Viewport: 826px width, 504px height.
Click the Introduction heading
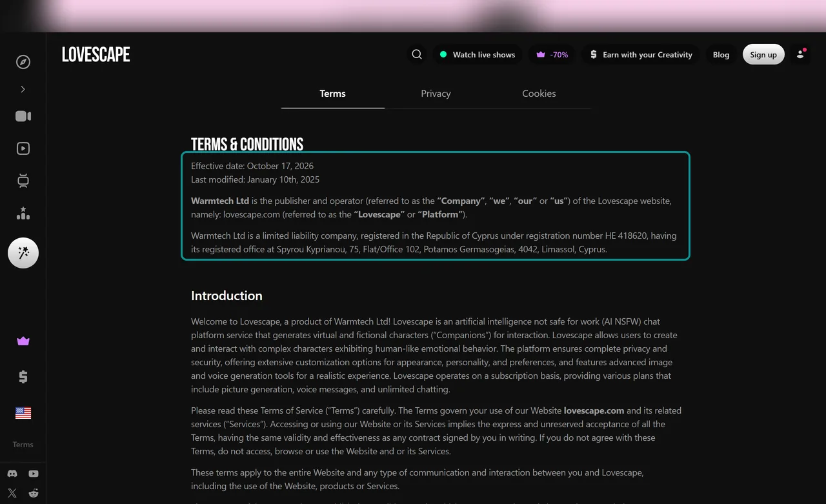click(227, 296)
